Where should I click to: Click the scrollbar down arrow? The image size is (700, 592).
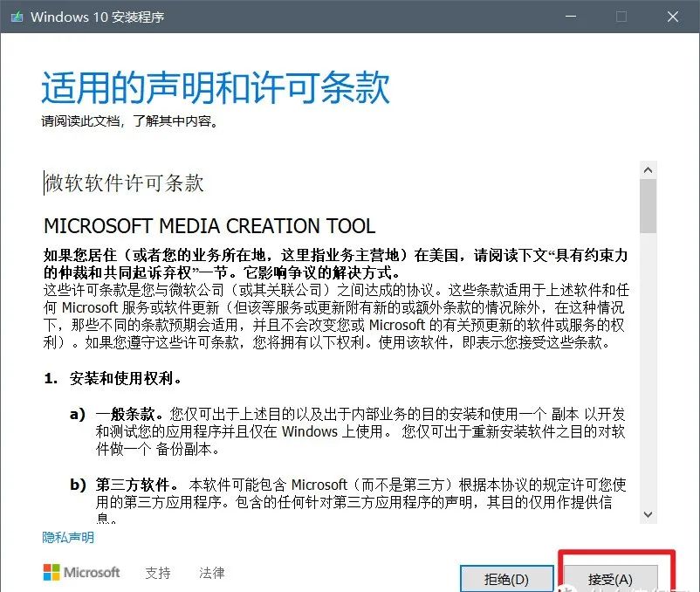pyautogui.click(x=649, y=516)
